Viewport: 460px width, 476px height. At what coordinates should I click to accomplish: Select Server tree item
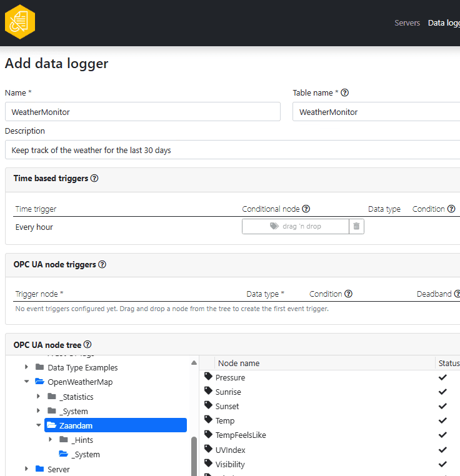[x=59, y=469]
